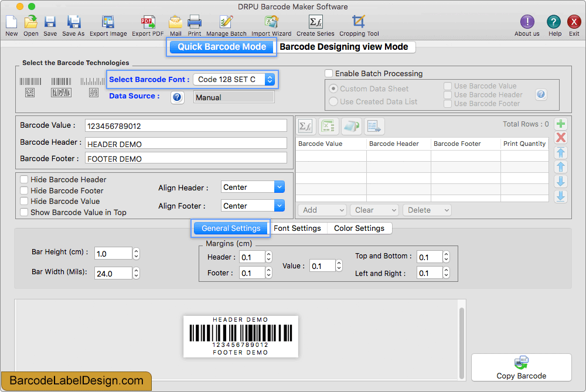Adjust Left and Right margin stepper

(446, 273)
